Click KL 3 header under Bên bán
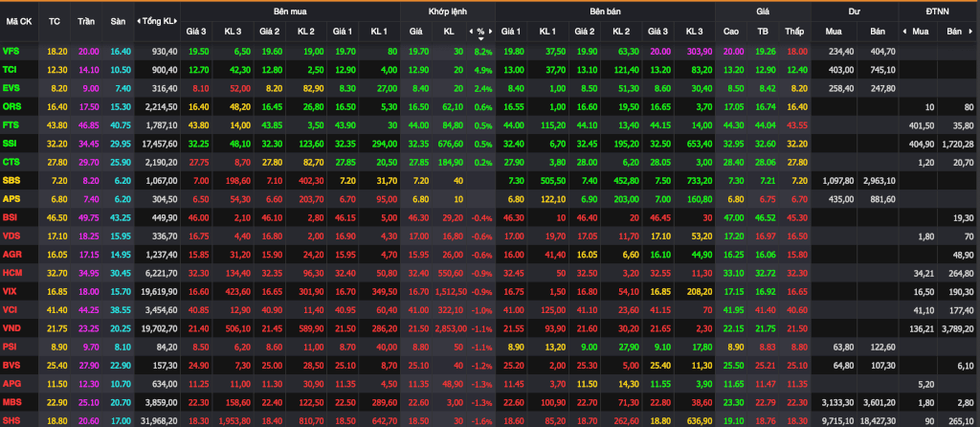The image size is (980, 427). (x=694, y=32)
